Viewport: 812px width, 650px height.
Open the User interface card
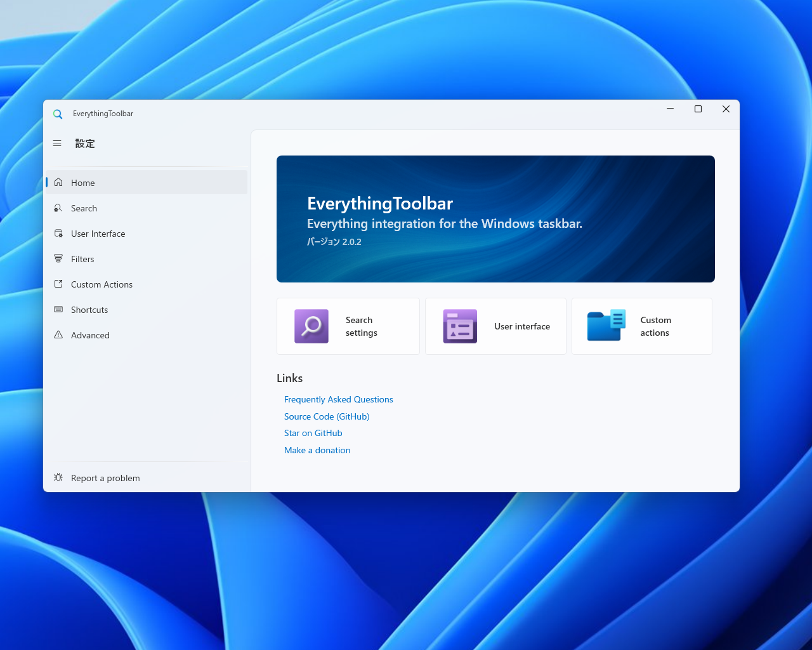(x=495, y=326)
